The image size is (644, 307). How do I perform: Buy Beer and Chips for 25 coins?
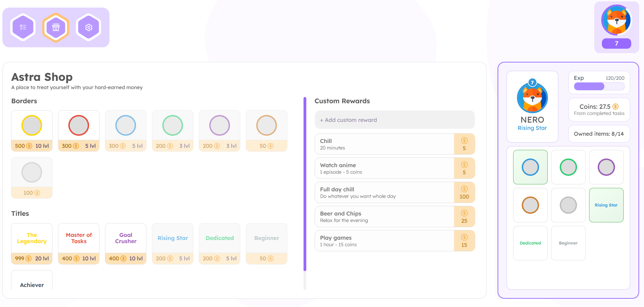[x=464, y=217]
